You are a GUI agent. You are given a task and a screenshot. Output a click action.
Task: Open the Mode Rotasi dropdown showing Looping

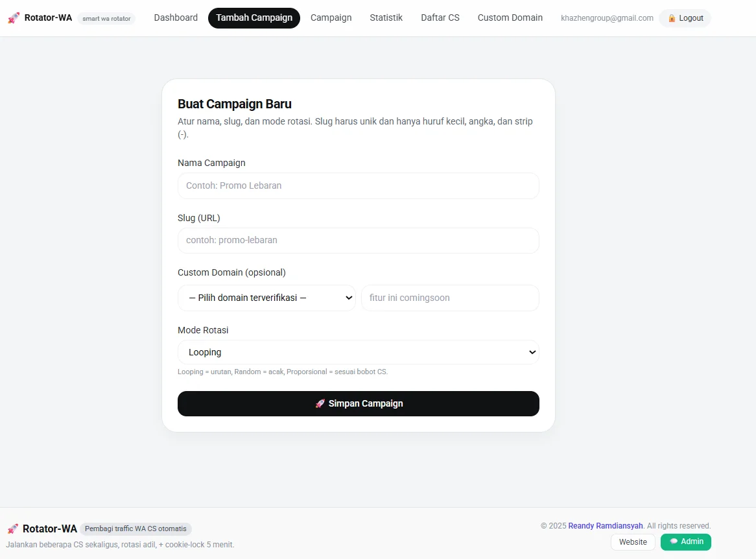(x=358, y=352)
